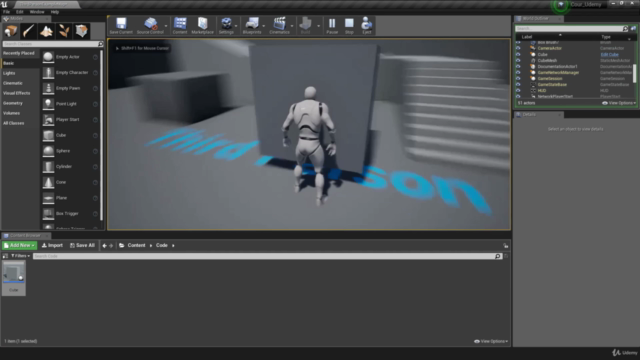
Task: Open Content Browser View Options dropdown
Action: pyautogui.click(x=491, y=341)
